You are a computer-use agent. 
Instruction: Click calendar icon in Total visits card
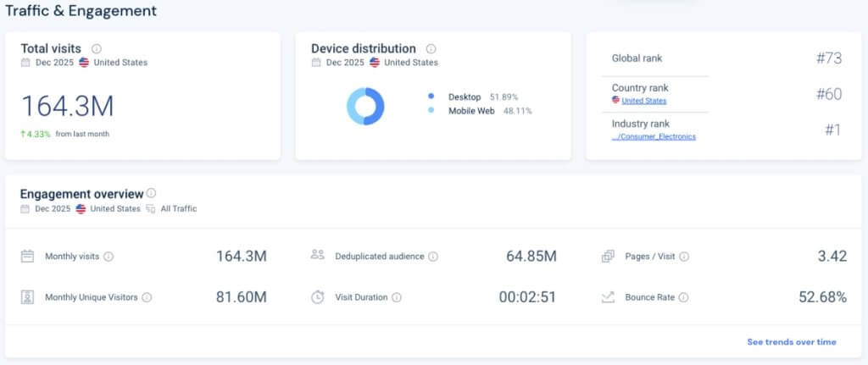(25, 63)
